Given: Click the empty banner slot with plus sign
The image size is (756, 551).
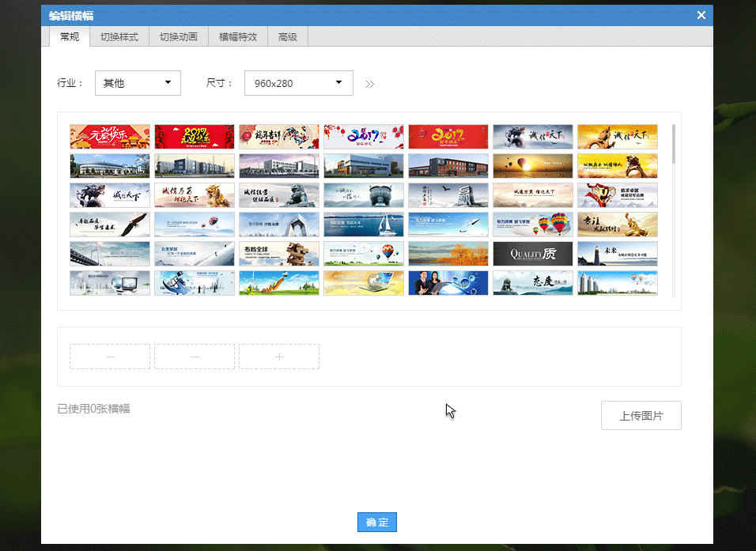Looking at the screenshot, I should 279,357.
